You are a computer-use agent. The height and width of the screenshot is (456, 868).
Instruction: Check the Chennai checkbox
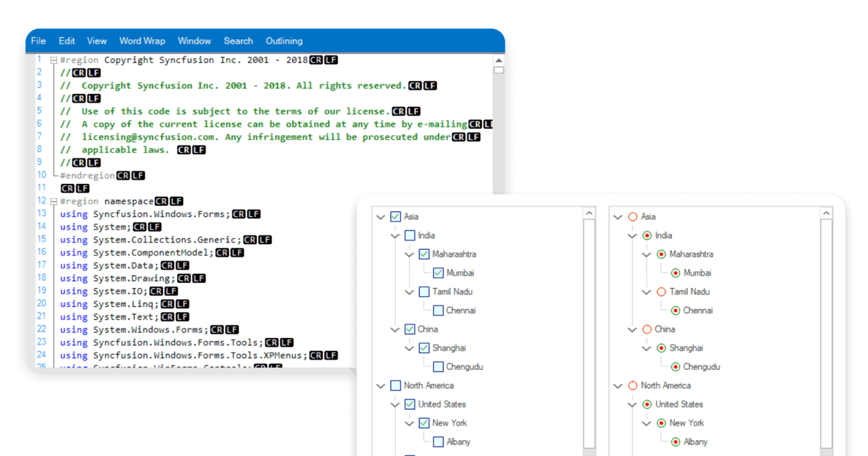[438, 311]
